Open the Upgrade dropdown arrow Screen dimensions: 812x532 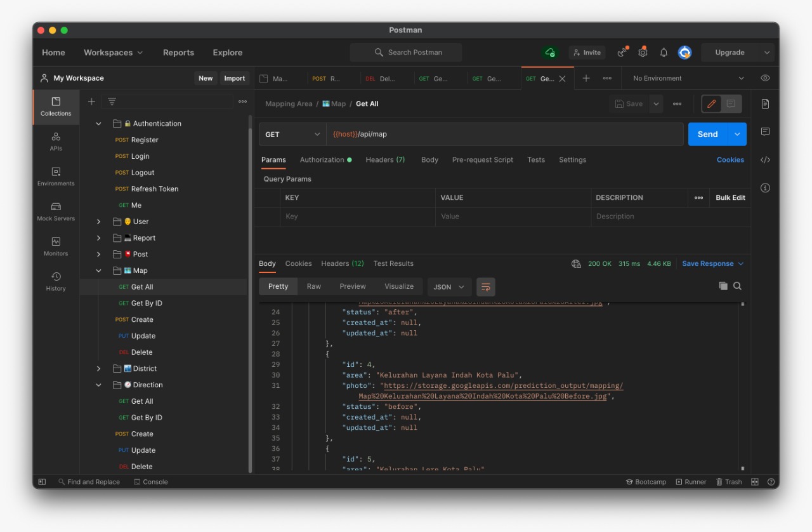(x=766, y=53)
